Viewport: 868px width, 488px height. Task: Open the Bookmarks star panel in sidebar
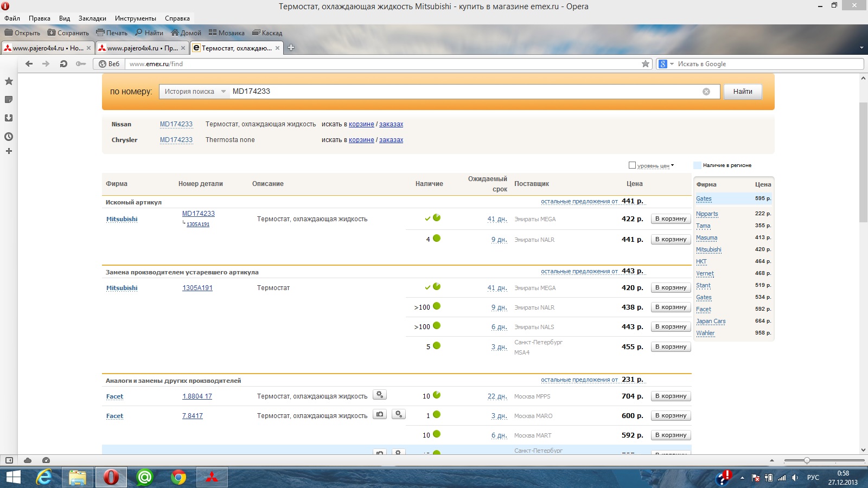click(9, 81)
